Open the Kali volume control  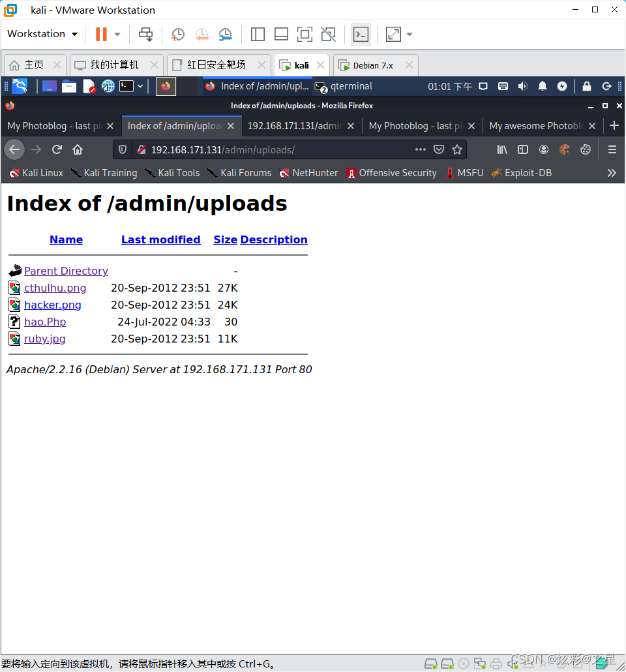522,87
